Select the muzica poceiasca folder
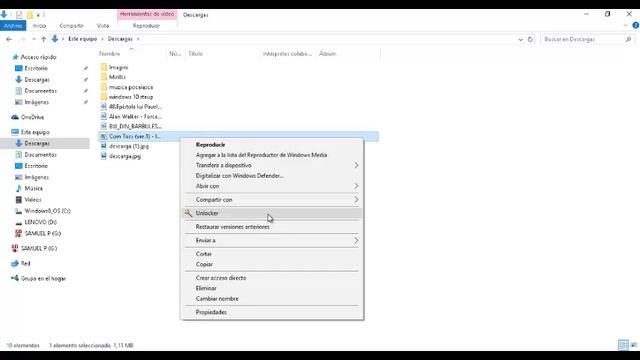This screenshot has height=360, width=640. point(131,87)
